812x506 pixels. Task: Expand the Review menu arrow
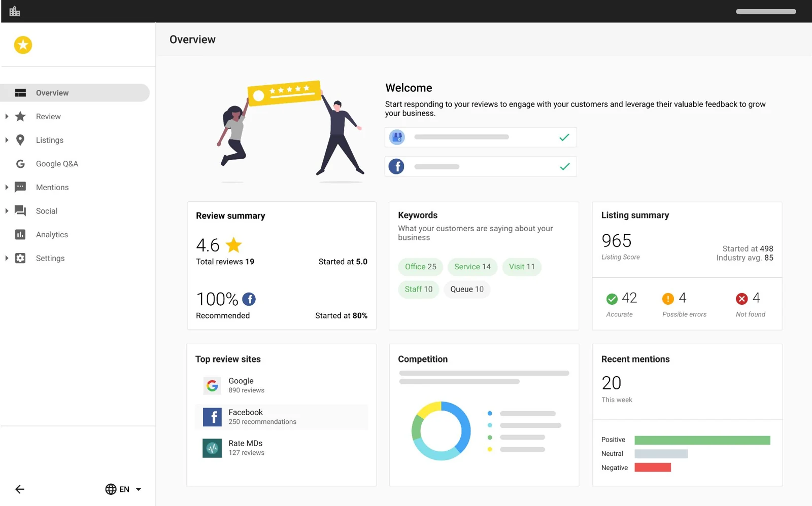[x=7, y=117]
